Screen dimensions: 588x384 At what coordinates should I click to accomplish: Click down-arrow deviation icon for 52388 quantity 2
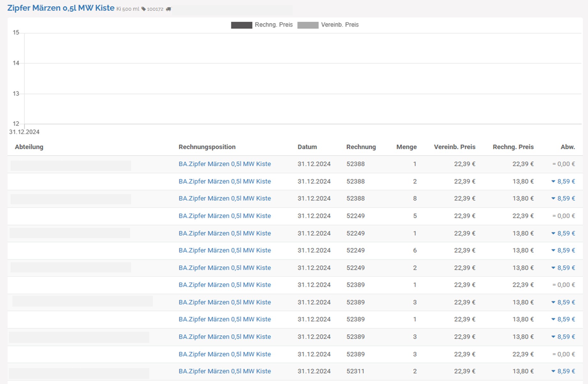click(x=553, y=181)
